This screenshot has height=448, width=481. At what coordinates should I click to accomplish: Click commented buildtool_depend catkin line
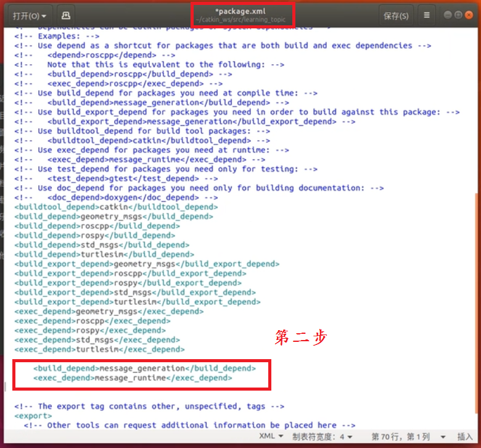click(142, 141)
